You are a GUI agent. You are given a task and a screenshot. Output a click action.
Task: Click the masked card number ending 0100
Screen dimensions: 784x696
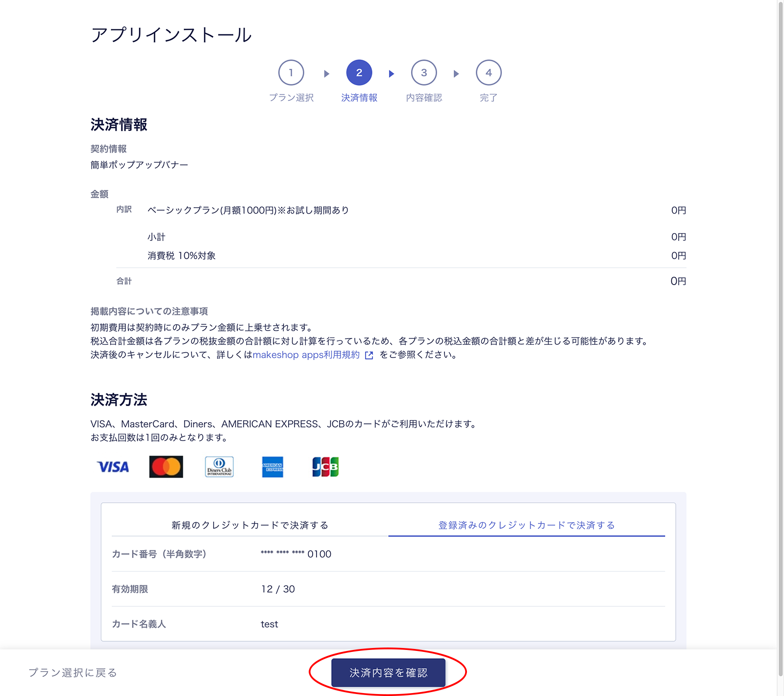point(296,554)
